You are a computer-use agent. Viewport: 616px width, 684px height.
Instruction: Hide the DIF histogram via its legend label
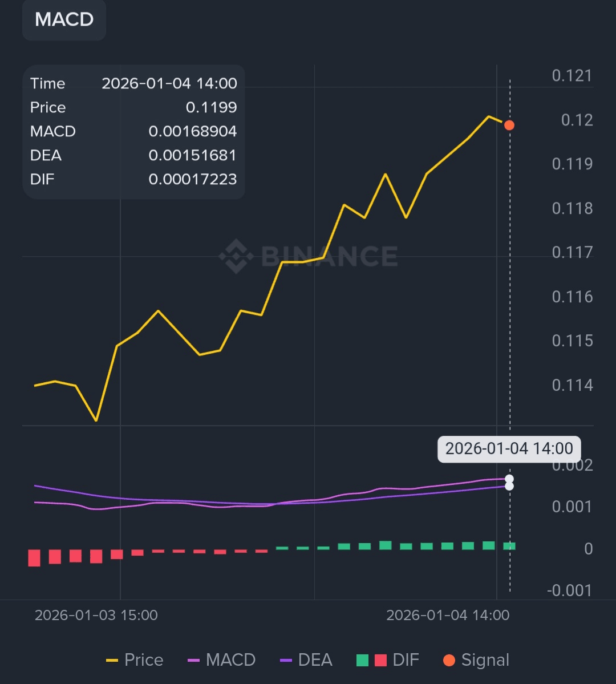406,660
